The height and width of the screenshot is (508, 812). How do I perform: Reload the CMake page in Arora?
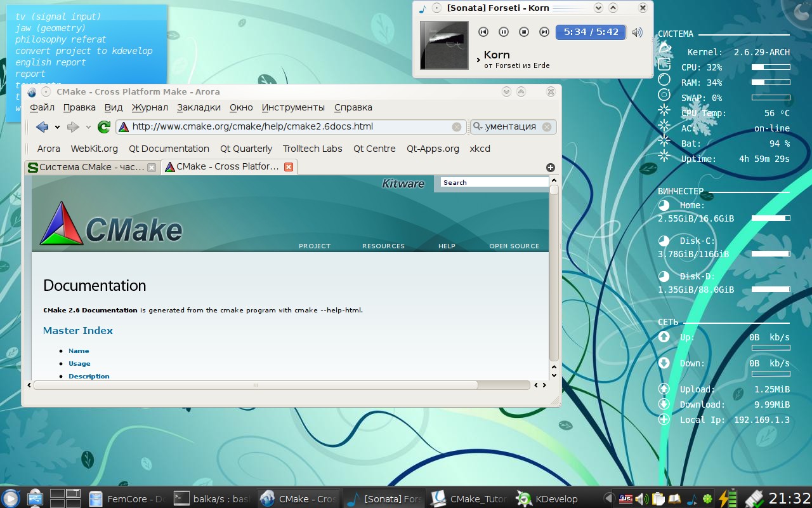click(104, 127)
